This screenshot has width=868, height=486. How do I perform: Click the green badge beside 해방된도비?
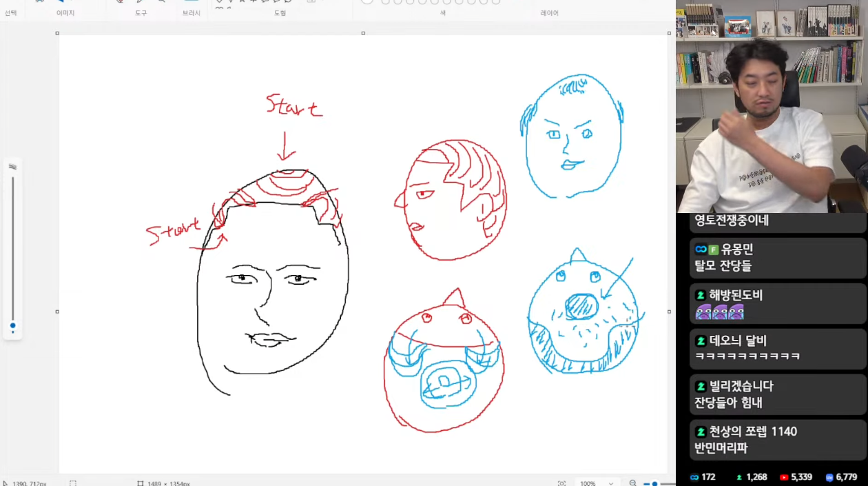[x=701, y=295]
